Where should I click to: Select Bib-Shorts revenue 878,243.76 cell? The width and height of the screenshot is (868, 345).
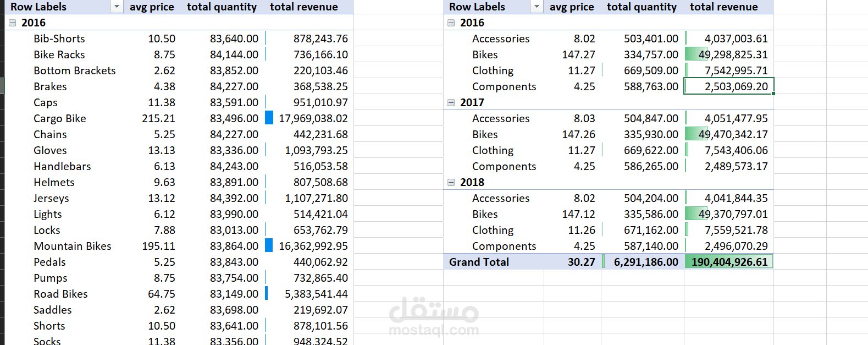click(309, 39)
